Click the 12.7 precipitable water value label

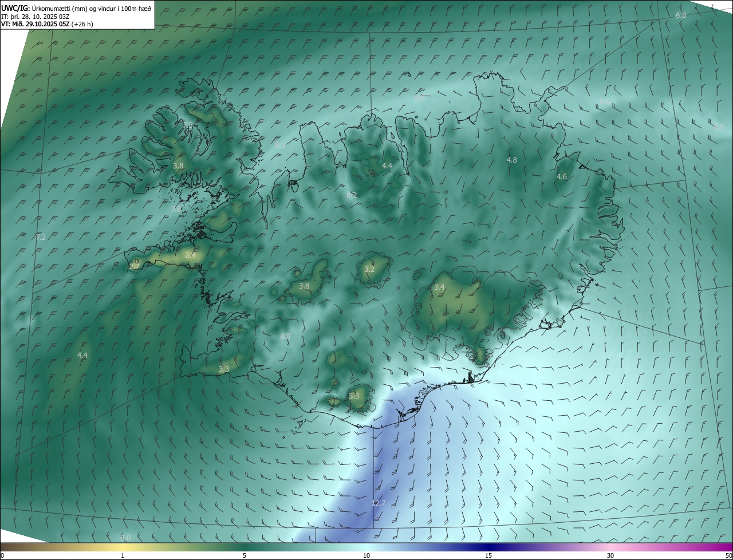tap(379, 503)
